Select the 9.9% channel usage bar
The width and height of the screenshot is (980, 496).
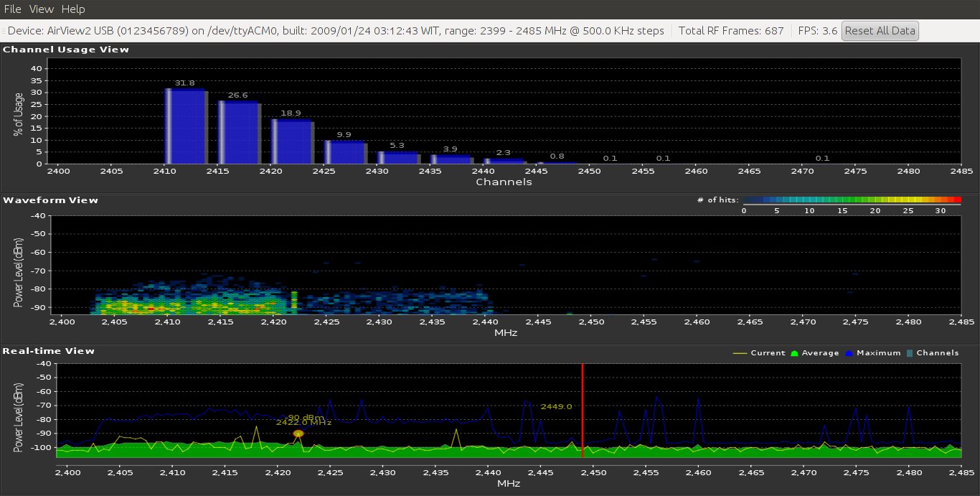pos(345,152)
